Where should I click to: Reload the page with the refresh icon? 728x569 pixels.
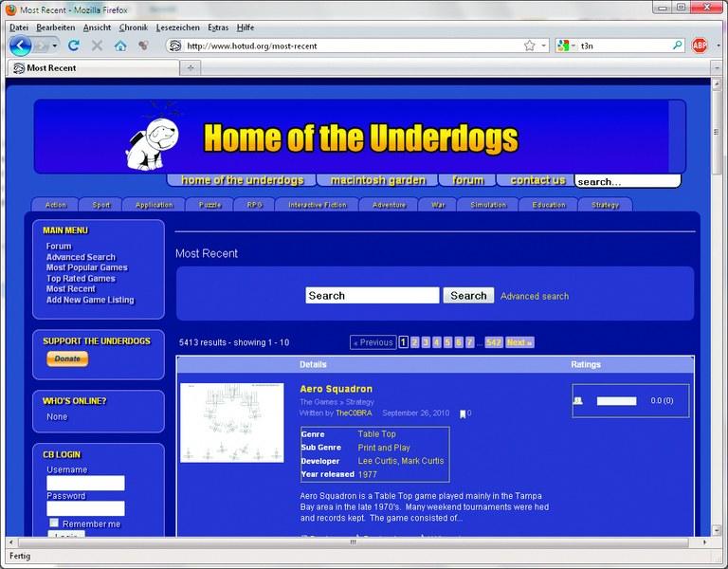(x=73, y=46)
